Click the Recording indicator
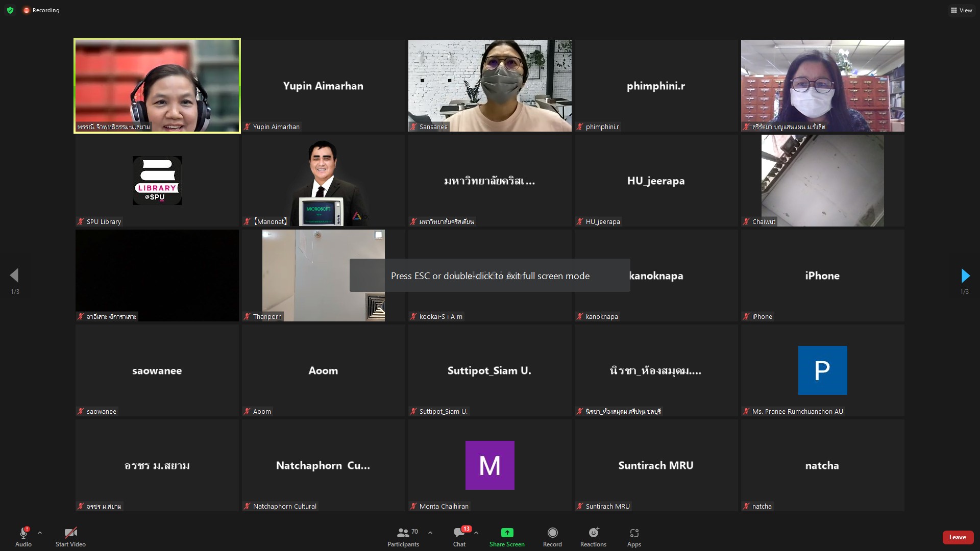Screen dimensions: 980x551 point(41,10)
